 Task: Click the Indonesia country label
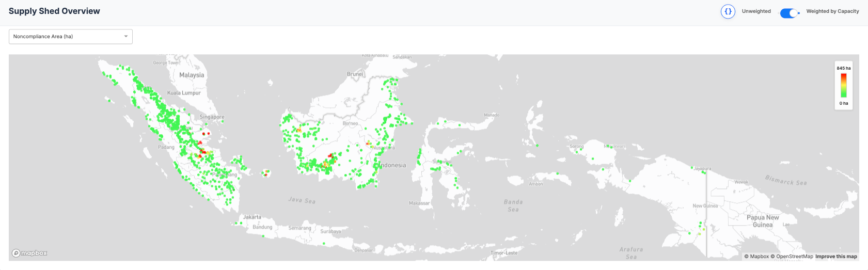392,165
